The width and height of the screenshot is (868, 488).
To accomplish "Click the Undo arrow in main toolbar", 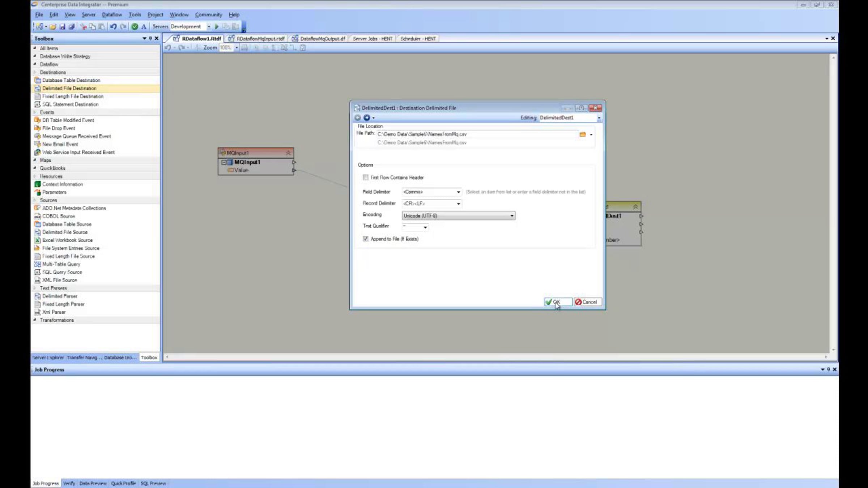I will [113, 26].
